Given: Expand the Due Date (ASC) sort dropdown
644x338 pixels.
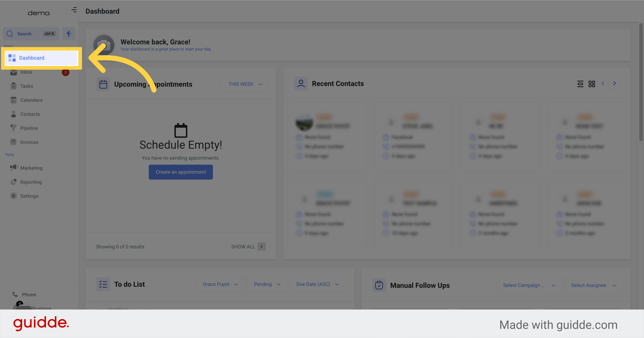Looking at the screenshot, I should coord(317,284).
